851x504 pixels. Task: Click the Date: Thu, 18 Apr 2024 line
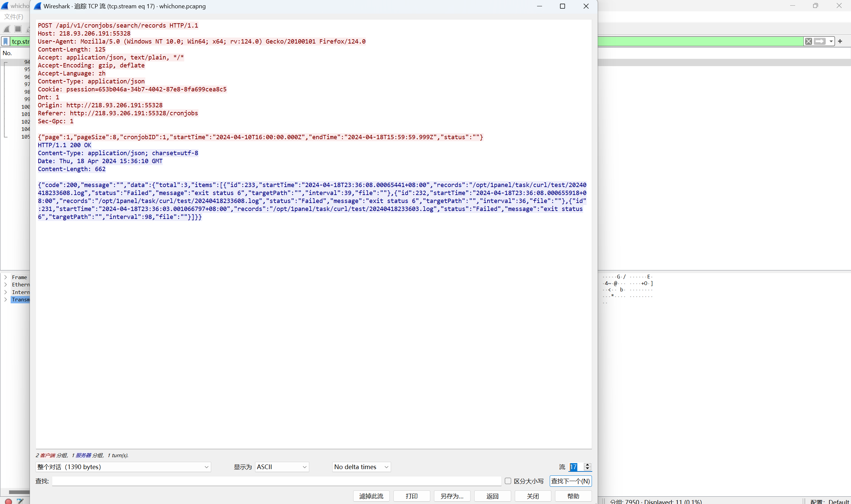[100, 161]
